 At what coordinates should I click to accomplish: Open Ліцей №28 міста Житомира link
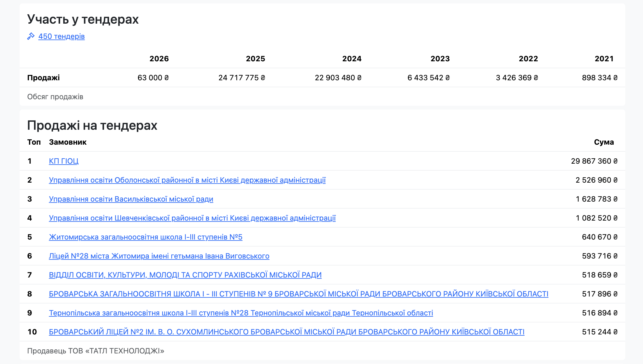(159, 256)
